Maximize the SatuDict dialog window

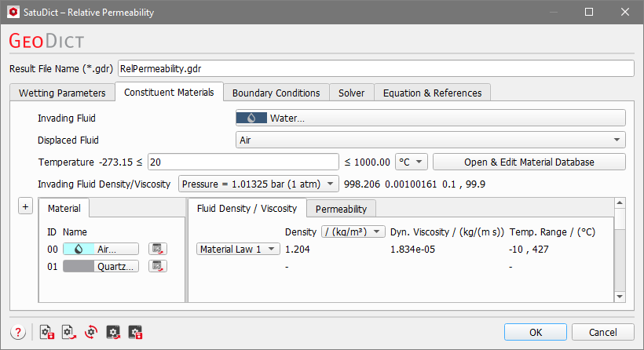click(589, 12)
